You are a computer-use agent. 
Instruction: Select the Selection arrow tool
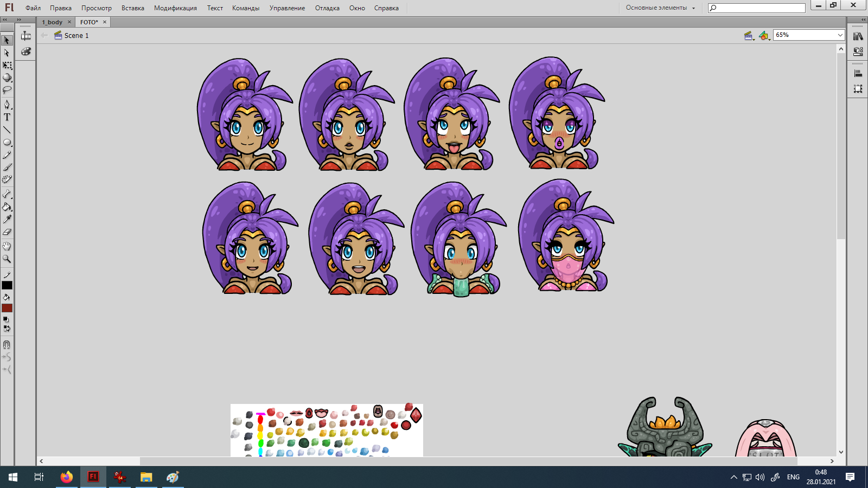(7, 40)
